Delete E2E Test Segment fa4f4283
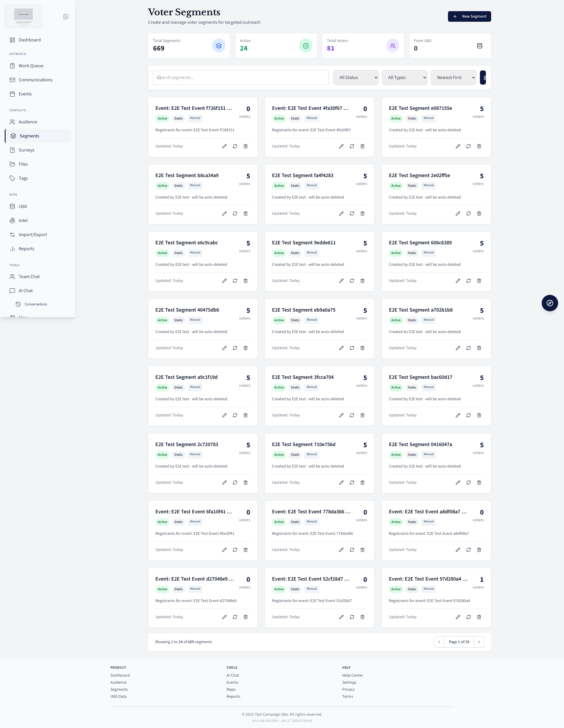This screenshot has height=728, width=564. 362,214
